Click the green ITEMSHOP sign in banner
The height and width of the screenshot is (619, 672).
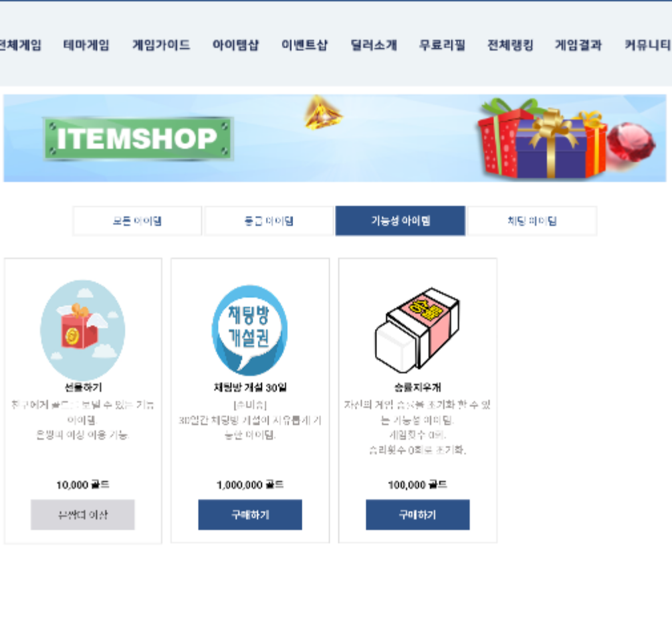pos(138,139)
